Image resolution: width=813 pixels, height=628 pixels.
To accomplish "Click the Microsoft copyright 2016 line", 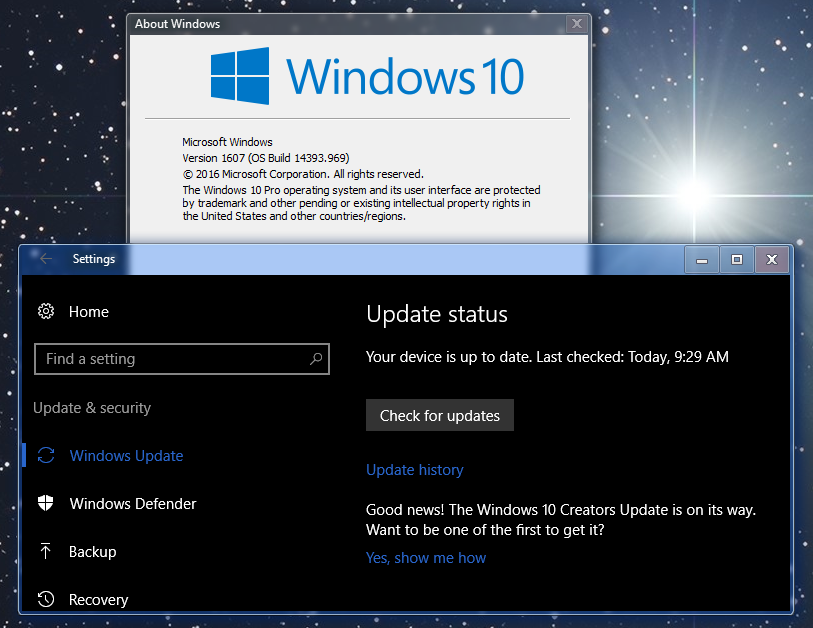I will click(x=303, y=174).
